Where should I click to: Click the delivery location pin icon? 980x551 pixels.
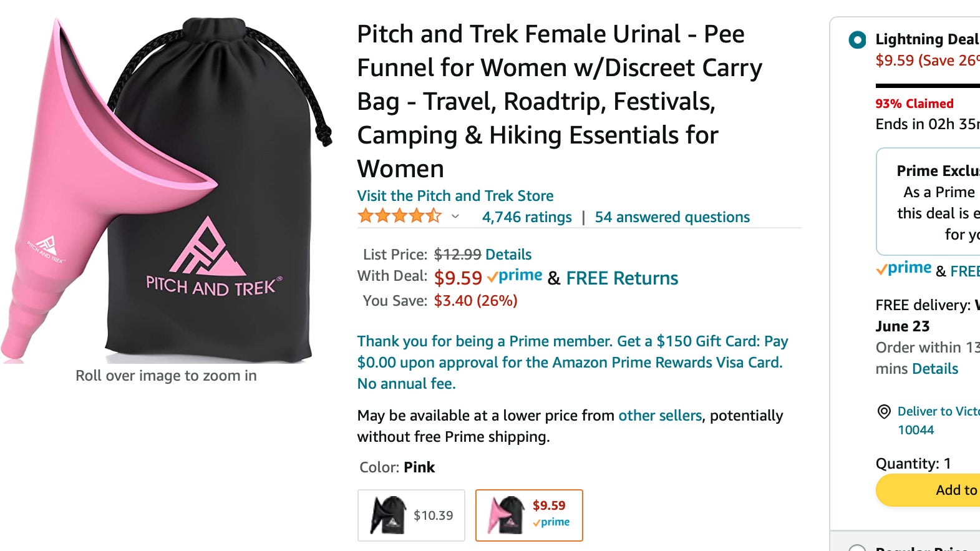881,412
